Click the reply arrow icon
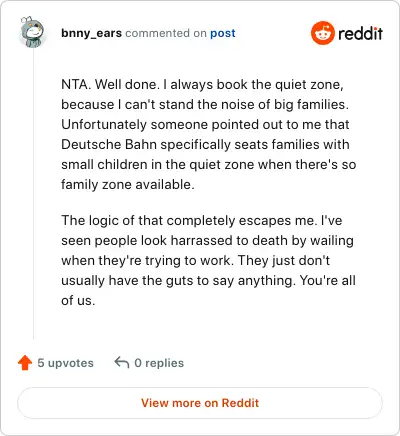 [122, 362]
